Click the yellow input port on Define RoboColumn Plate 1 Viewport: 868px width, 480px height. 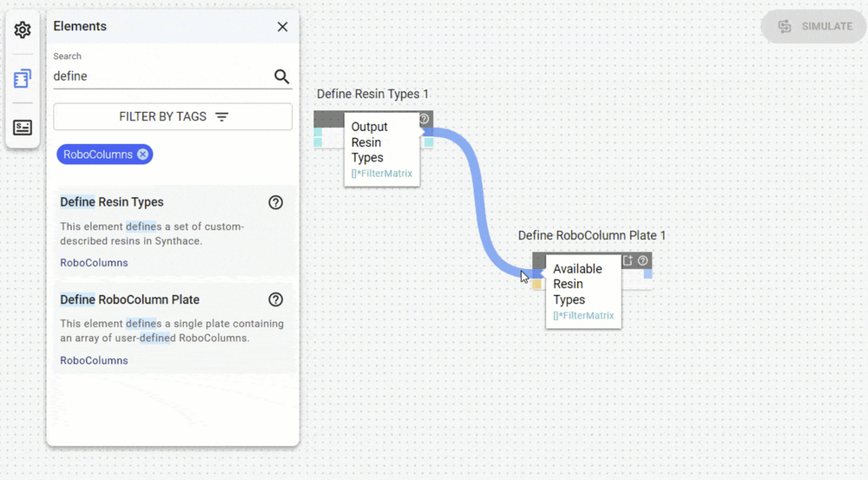pyautogui.click(x=537, y=284)
